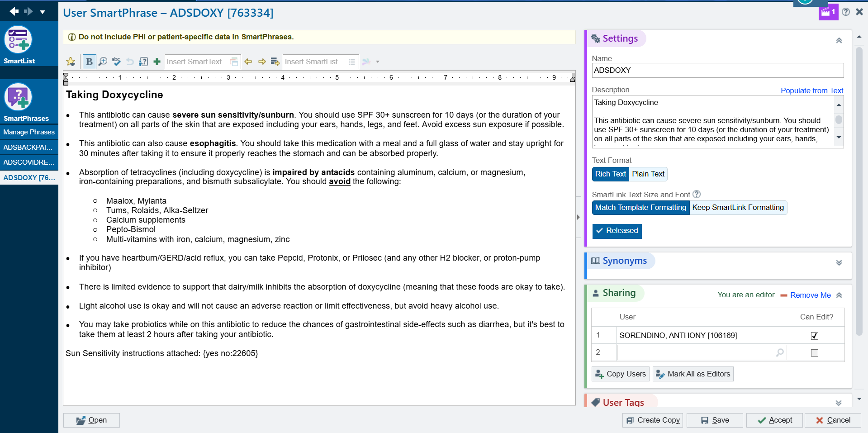Click the left indent marker on ruler

coord(66,79)
